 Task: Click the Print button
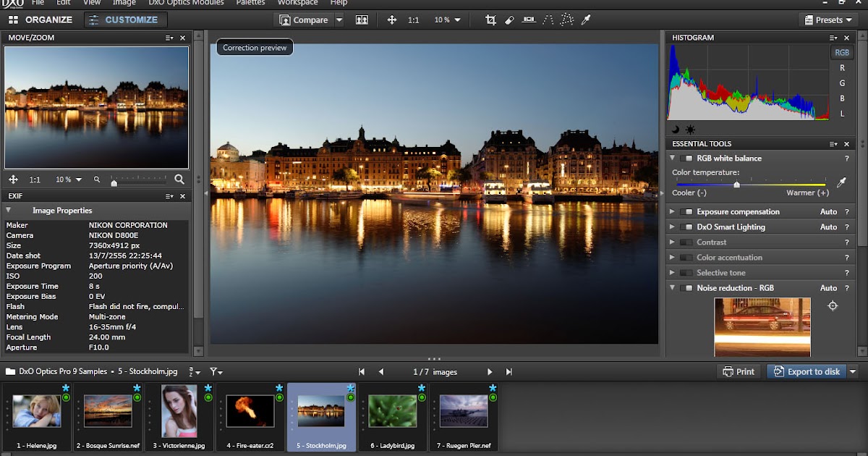pos(738,372)
